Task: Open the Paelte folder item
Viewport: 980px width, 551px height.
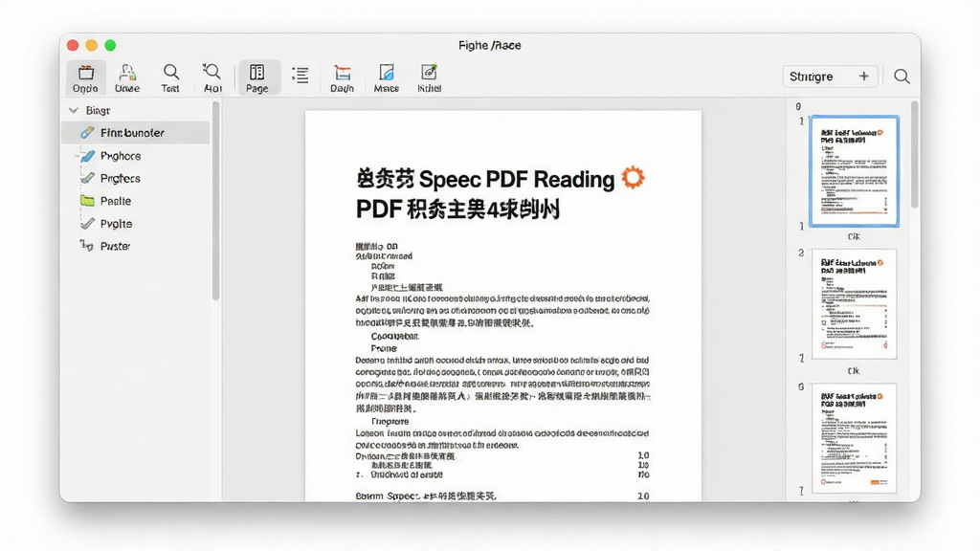Action: click(116, 201)
